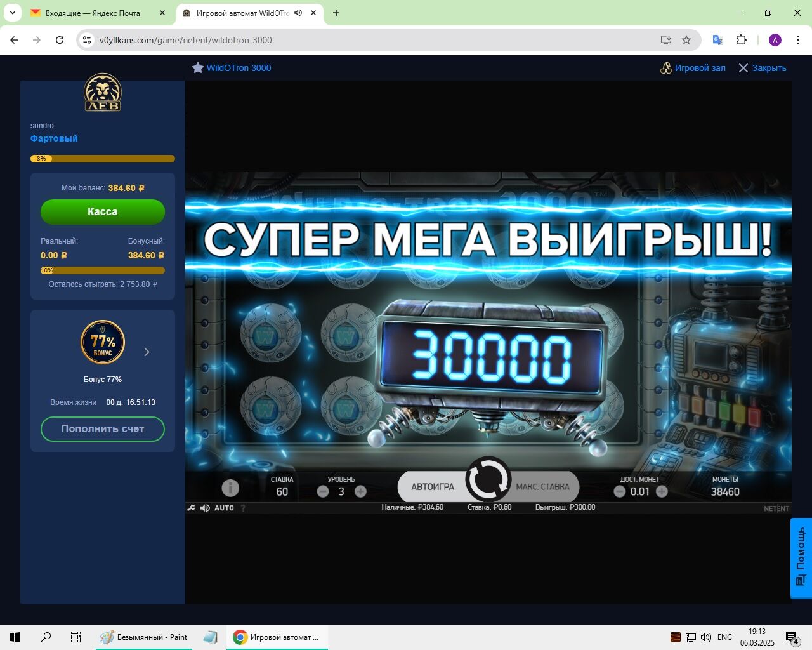The image size is (812, 650).
Task: Switch to the Яндекс Почта tab
Action: (x=92, y=13)
